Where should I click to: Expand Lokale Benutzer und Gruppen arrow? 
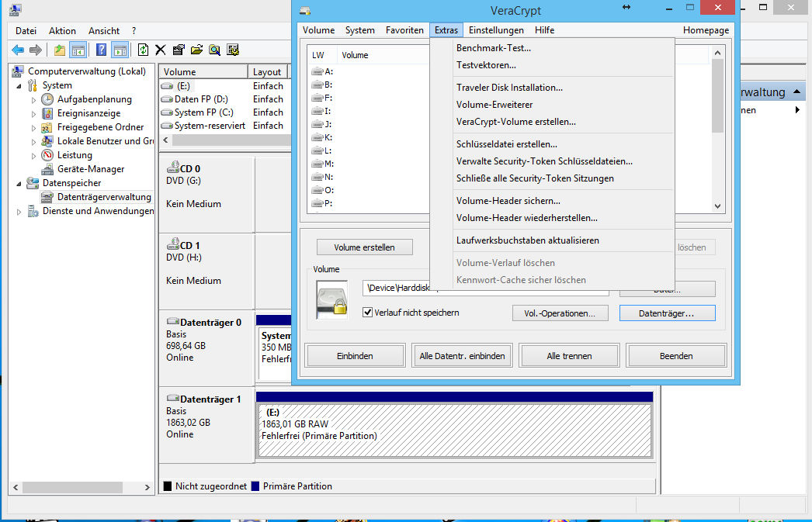coord(33,142)
